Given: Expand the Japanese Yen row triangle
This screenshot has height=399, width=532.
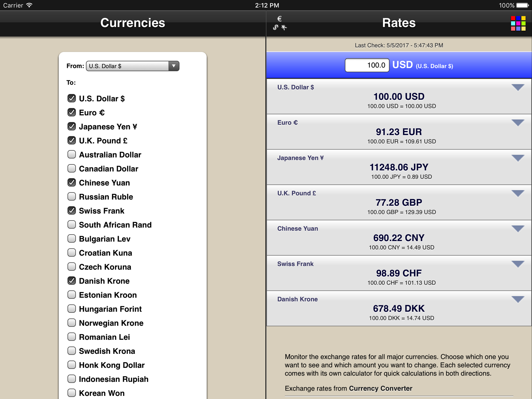Looking at the screenshot, I should tap(518, 158).
